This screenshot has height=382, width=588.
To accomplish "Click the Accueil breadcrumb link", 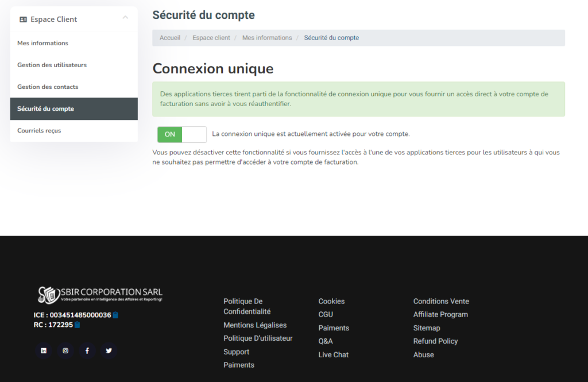I will [170, 38].
